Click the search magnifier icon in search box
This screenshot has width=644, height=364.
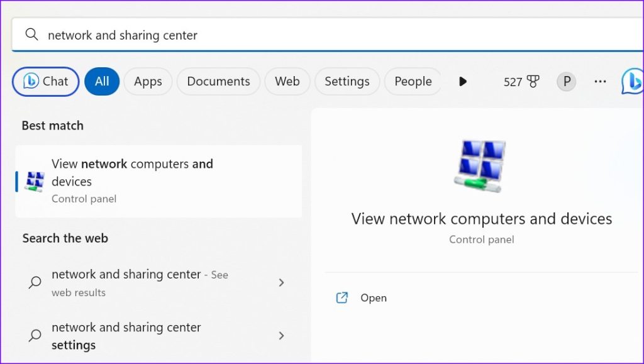pyautogui.click(x=31, y=35)
